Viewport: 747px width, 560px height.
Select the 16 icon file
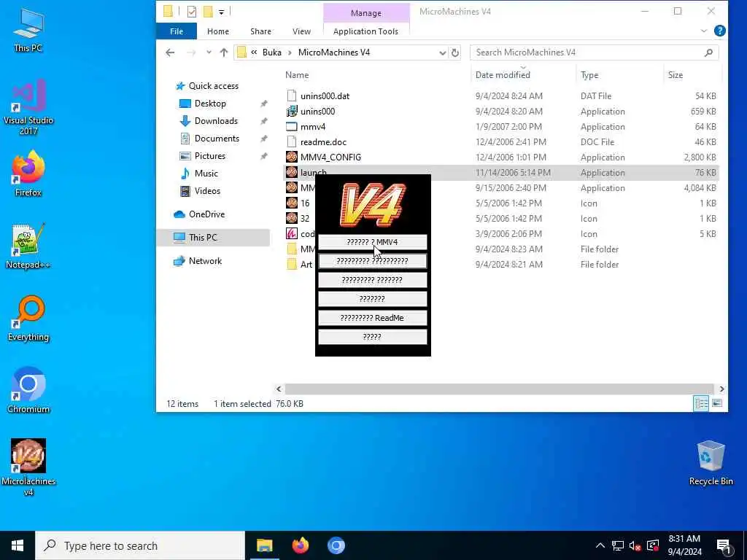point(292,203)
